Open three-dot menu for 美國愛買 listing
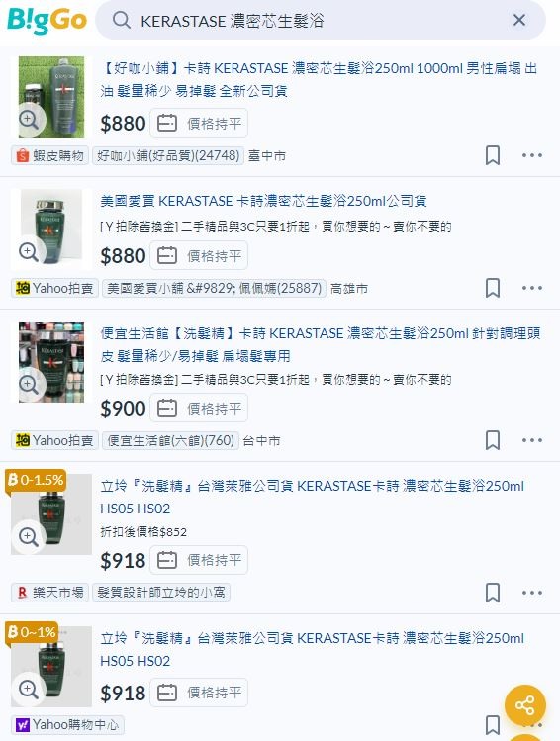This screenshot has width=560, height=741. 532,288
